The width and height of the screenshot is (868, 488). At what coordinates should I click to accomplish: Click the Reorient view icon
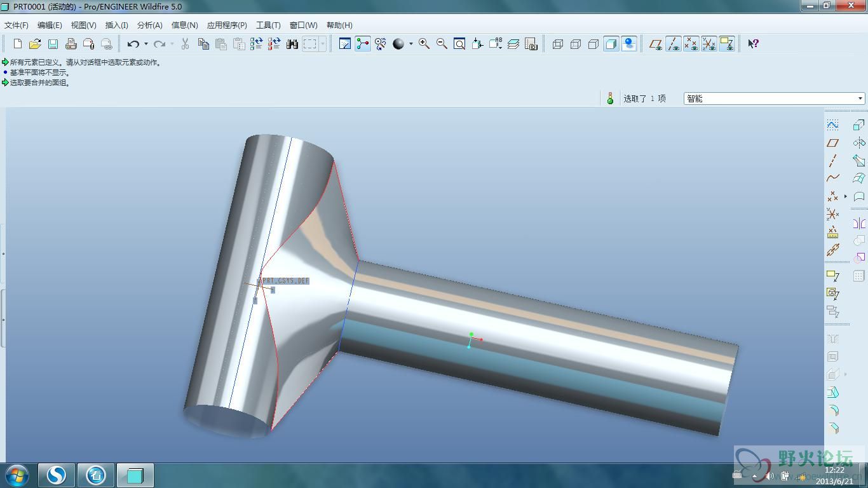(477, 44)
